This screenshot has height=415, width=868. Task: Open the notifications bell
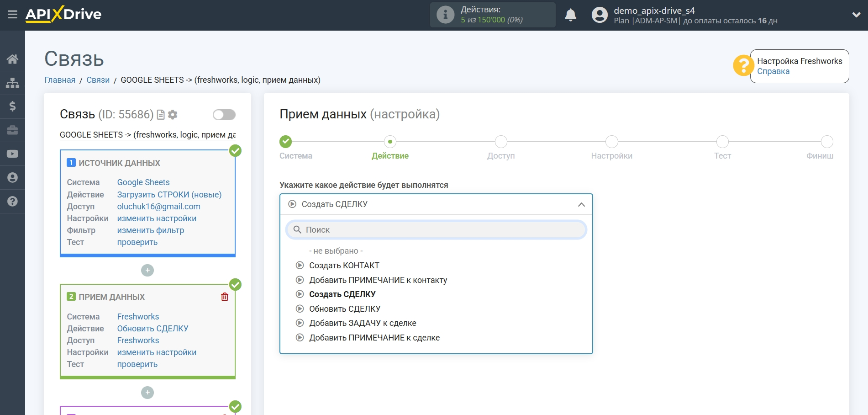(x=570, y=15)
